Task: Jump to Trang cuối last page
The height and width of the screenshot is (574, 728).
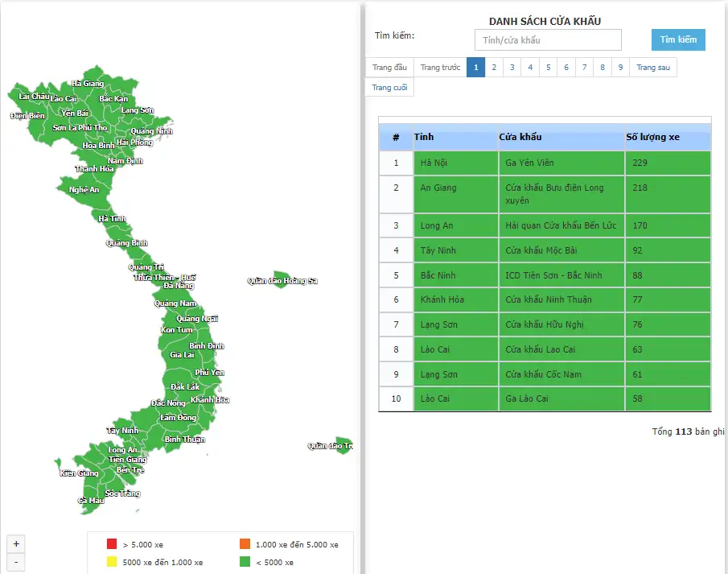Action: [389, 88]
